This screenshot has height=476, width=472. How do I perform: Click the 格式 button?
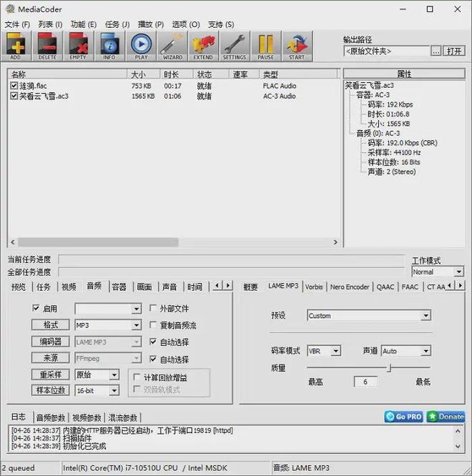(x=51, y=324)
